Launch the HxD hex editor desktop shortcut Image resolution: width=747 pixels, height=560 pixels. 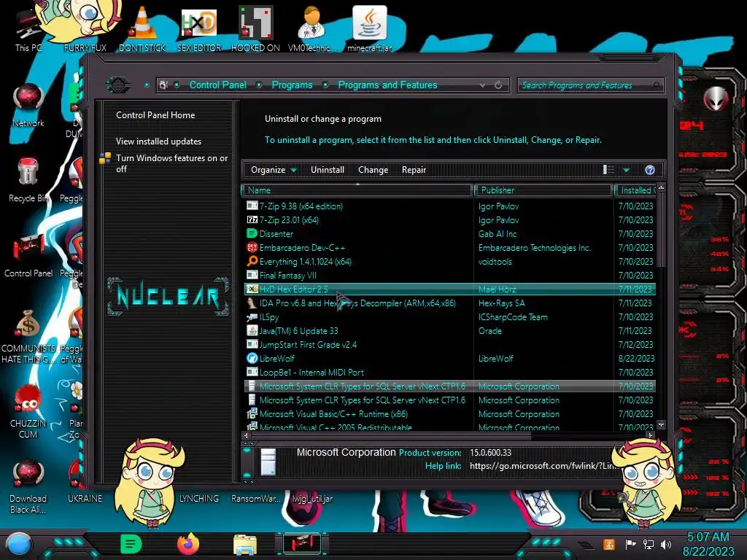coord(198,28)
